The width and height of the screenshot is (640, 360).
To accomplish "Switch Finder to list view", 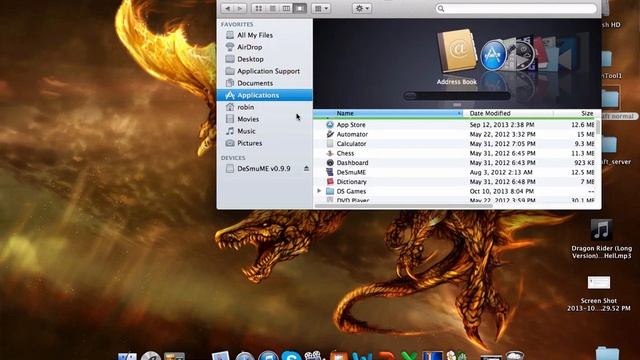I will point(273,8).
